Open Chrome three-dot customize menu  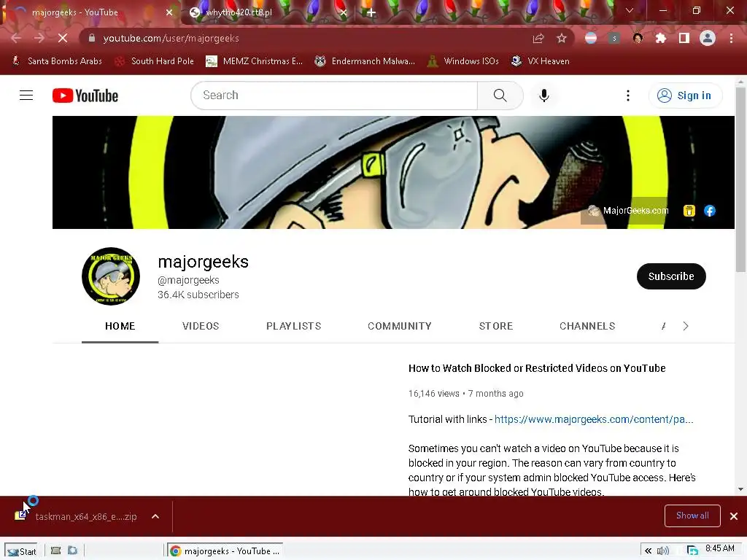(731, 38)
